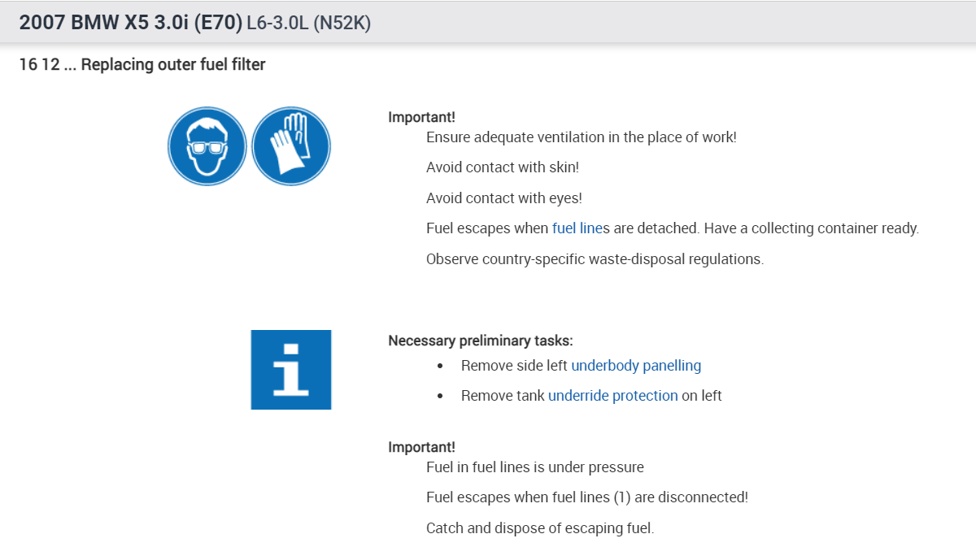The height and width of the screenshot is (560, 976).
Task: Click the '2007 BMW X5 3.0i (E70)' vehicle title
Action: [131, 23]
